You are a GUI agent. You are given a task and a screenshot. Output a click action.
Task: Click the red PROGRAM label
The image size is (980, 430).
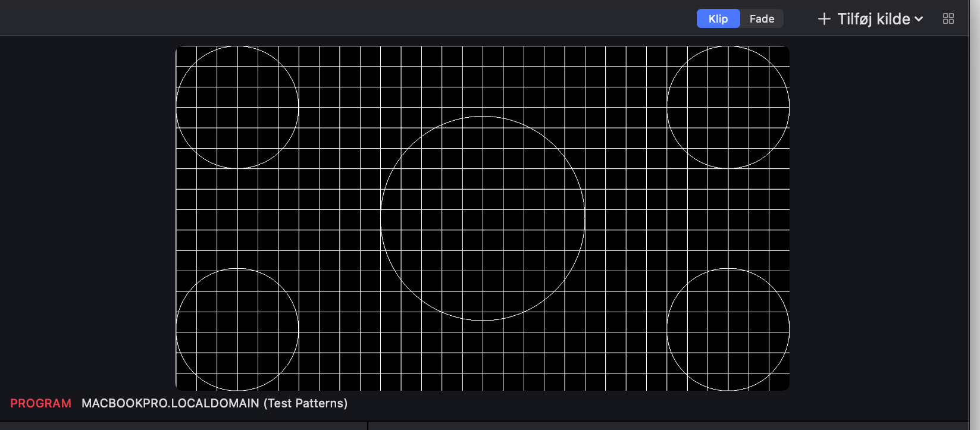[40, 403]
